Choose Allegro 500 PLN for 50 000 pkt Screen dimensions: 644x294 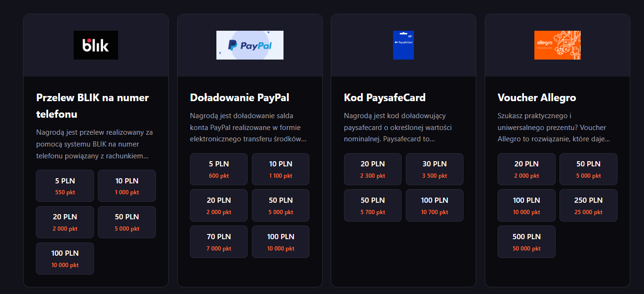(526, 242)
